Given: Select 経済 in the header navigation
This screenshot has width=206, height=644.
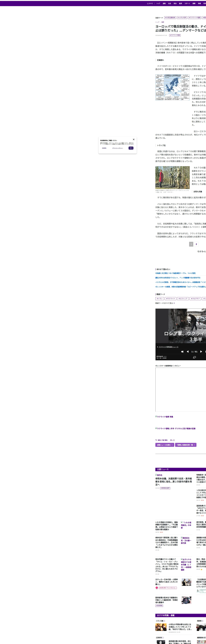Looking at the screenshot, I should [x=180, y=4].
